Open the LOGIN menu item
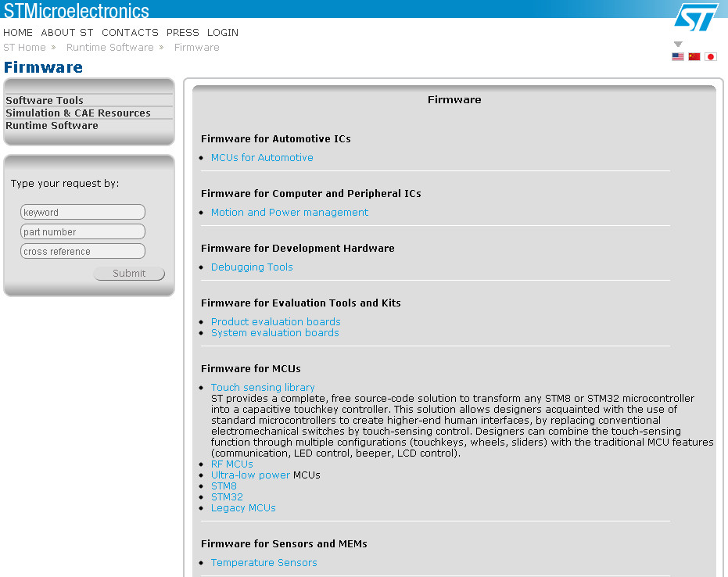Image resolution: width=728 pixels, height=577 pixels. tap(223, 33)
